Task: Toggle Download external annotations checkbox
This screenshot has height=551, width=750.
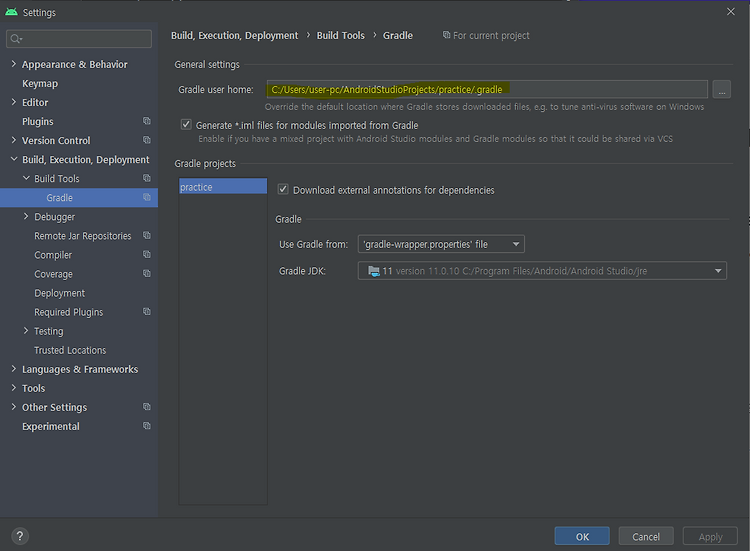Action: point(283,189)
